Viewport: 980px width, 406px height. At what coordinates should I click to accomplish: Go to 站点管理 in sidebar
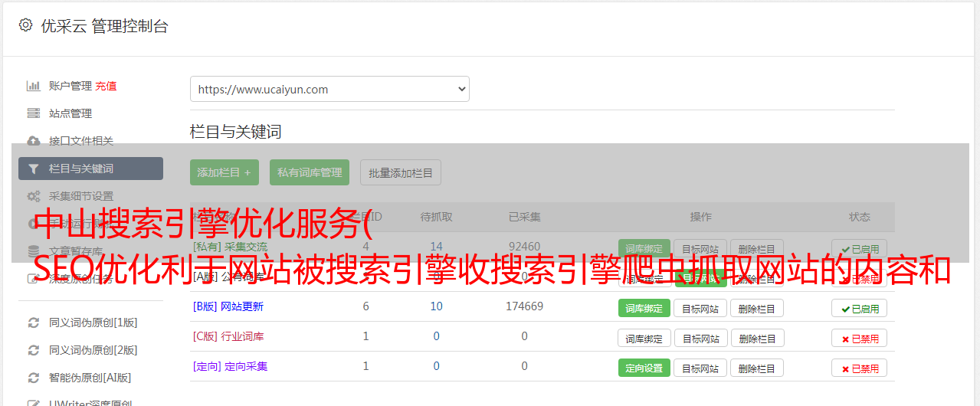tap(70, 113)
